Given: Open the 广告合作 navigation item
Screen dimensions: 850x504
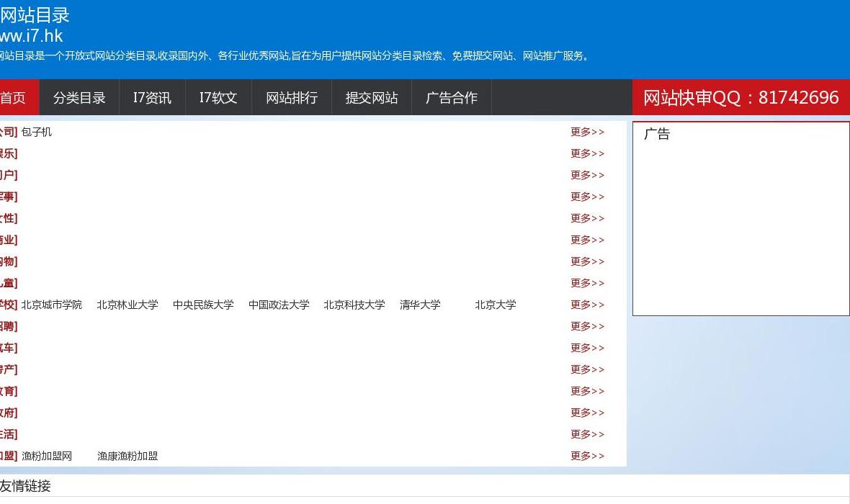Looking at the screenshot, I should (x=452, y=97).
